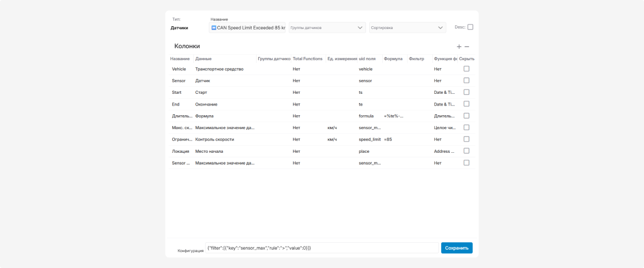644x268 pixels.
Task: Toggle the Desc checkbox
Action: [x=470, y=27]
